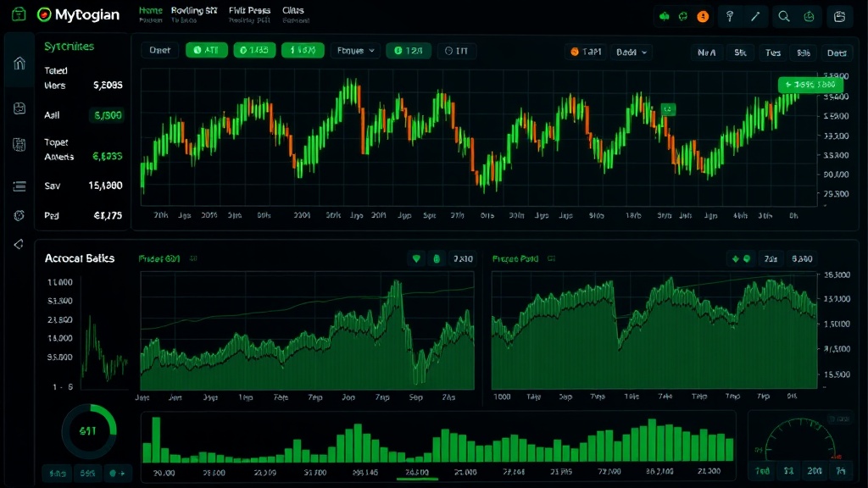
Task: Click the Ped row value in the left panel
Action: (x=108, y=215)
